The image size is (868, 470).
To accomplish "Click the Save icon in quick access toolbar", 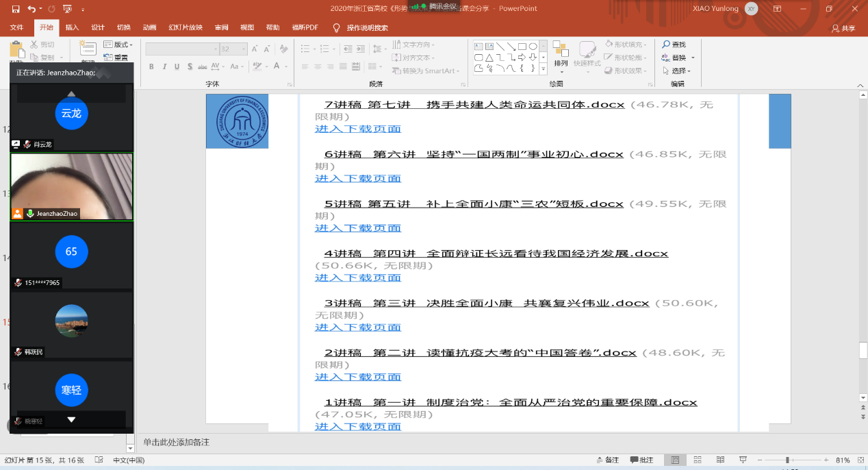I will (x=15, y=9).
